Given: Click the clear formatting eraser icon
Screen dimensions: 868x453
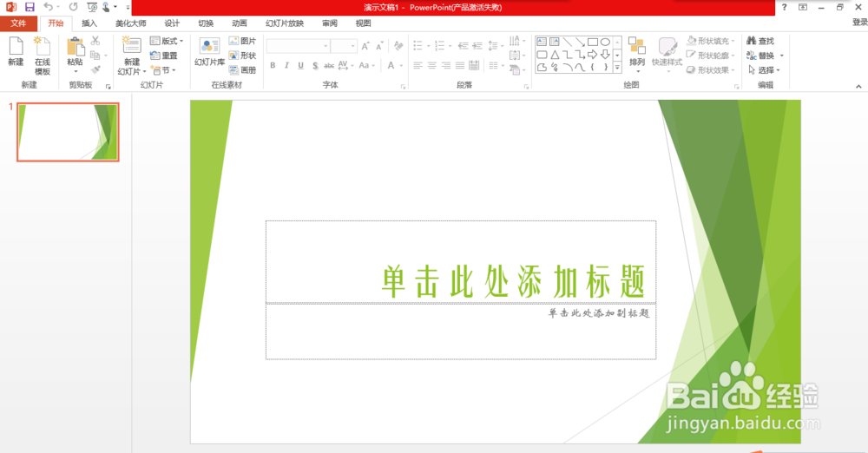Looking at the screenshot, I should (398, 46).
